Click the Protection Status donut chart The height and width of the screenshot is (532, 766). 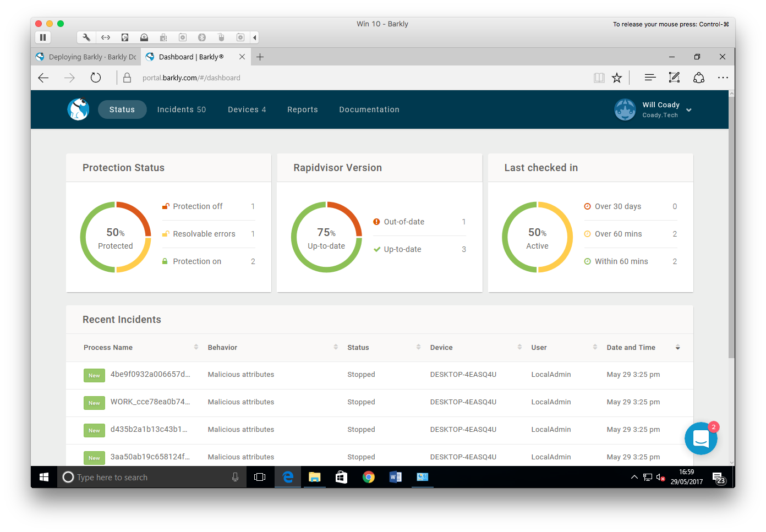point(116,237)
